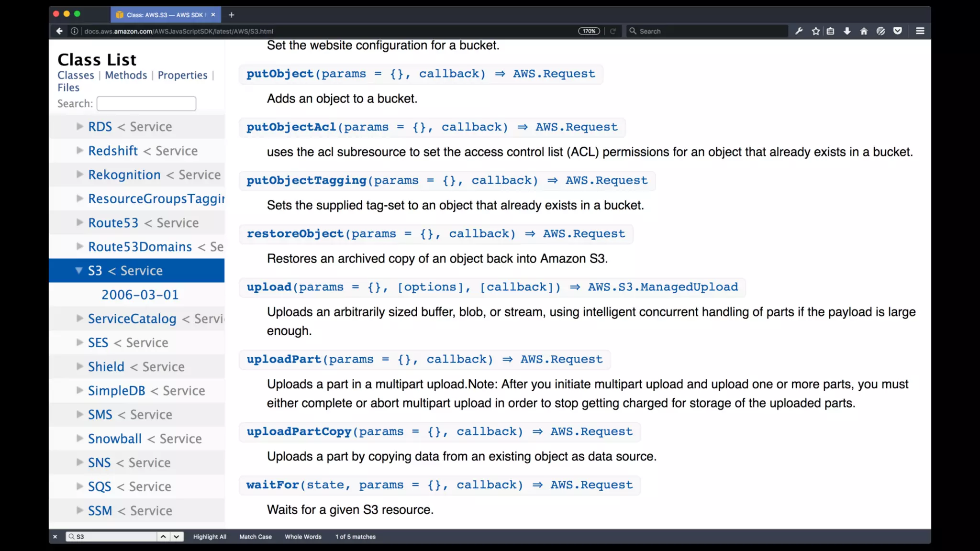Click the find bar S3 text field

point(112,537)
